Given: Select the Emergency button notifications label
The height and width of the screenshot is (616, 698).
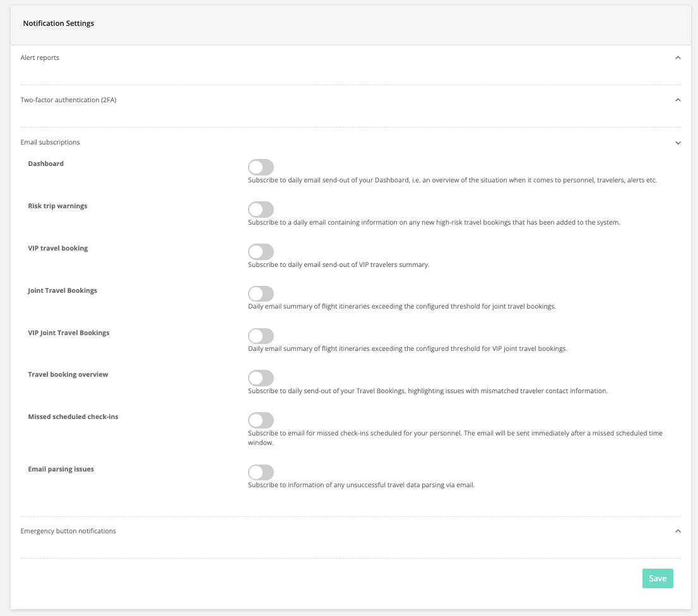Looking at the screenshot, I should tap(68, 531).
